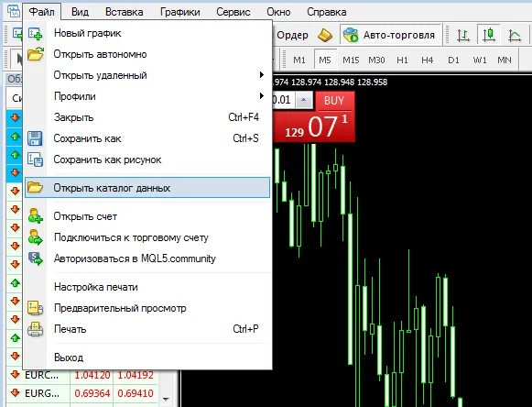Click the Save as picture icon

tap(36, 159)
